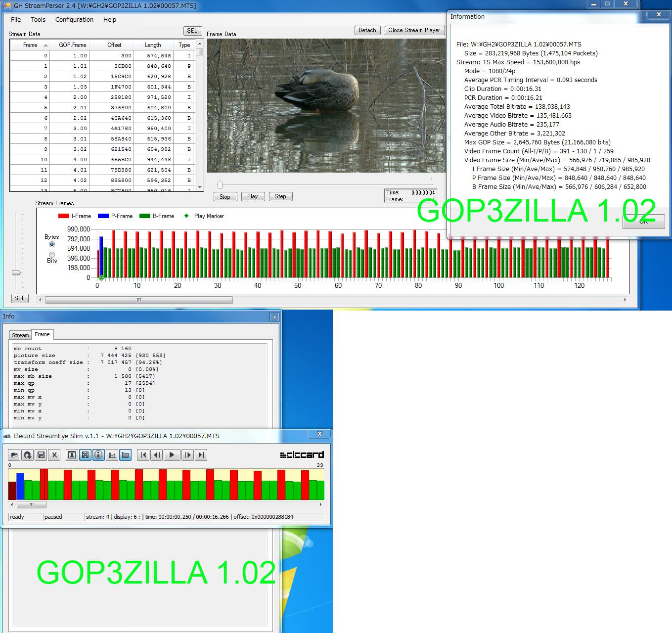Click the frame position slider under video
The width and height of the screenshot is (672, 633).
220,184
